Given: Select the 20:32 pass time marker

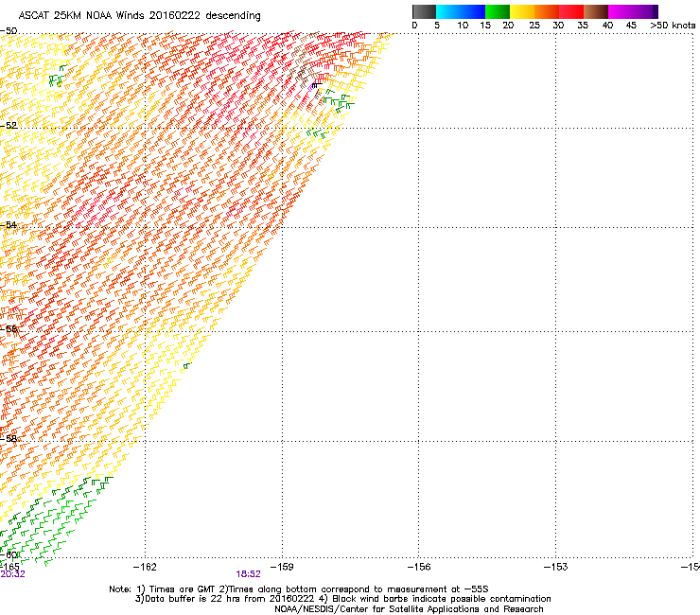Looking at the screenshot, I should [13, 573].
